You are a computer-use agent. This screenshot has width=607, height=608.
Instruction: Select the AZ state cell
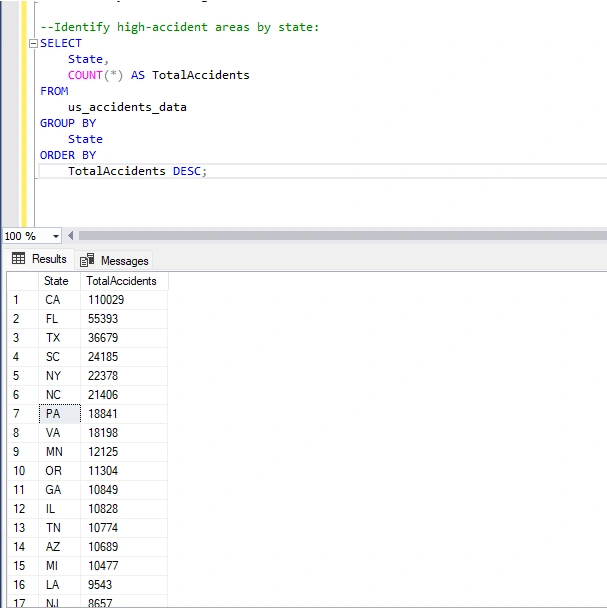(x=59, y=547)
